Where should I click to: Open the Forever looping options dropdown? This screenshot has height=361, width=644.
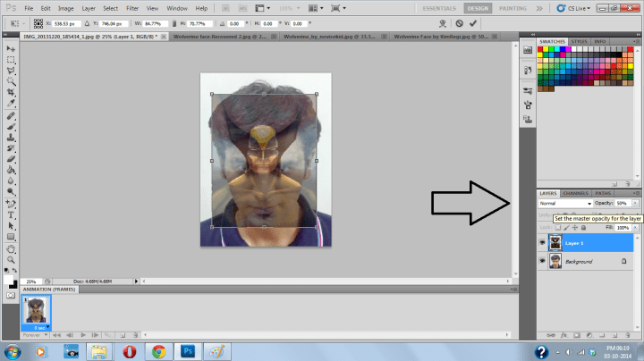[x=35, y=335]
